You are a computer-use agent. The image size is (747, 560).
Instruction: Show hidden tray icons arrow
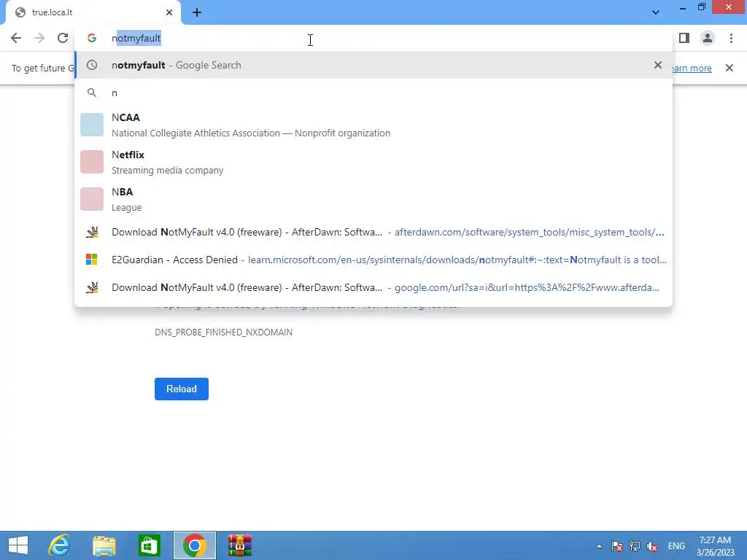coord(599,546)
